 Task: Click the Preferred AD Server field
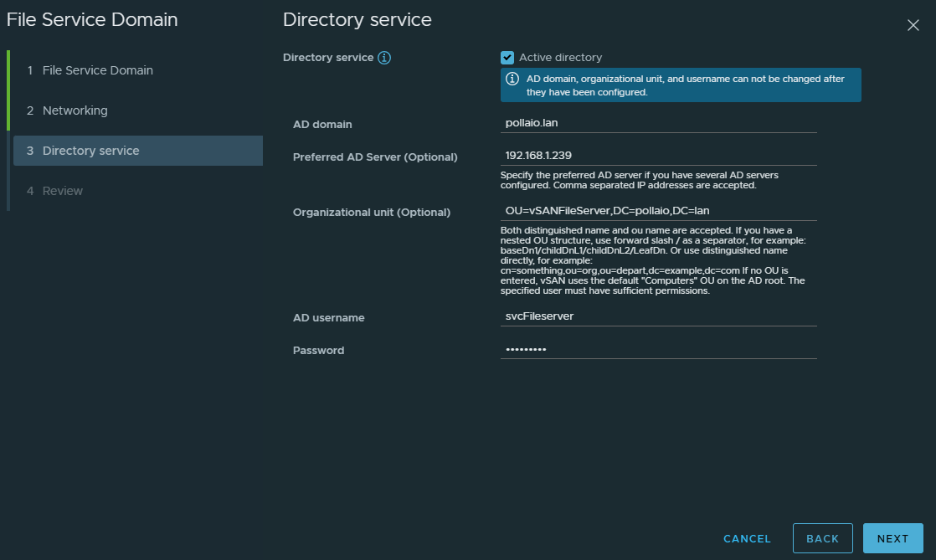[658, 155]
